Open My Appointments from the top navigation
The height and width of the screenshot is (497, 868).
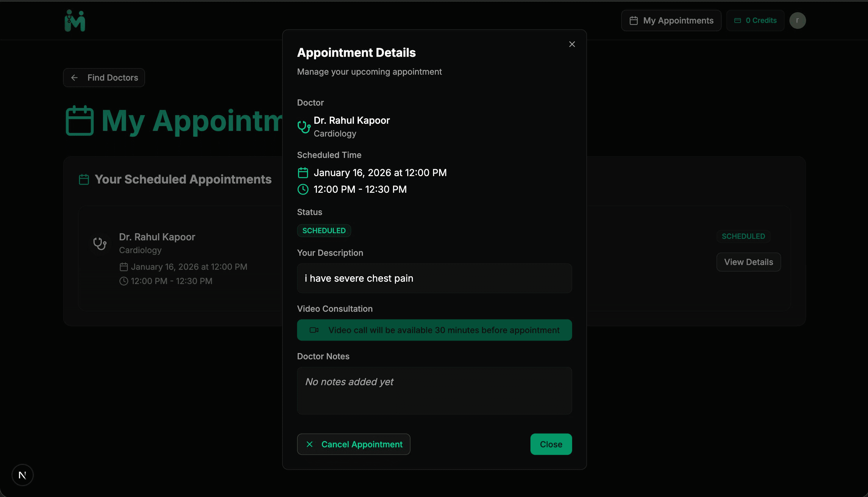(x=671, y=21)
